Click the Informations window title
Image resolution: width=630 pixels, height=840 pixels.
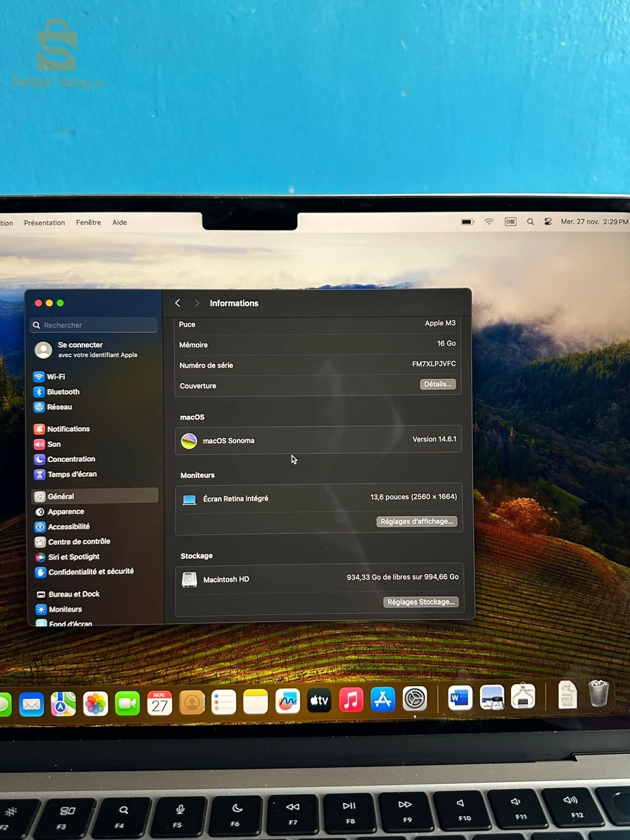pyautogui.click(x=234, y=303)
